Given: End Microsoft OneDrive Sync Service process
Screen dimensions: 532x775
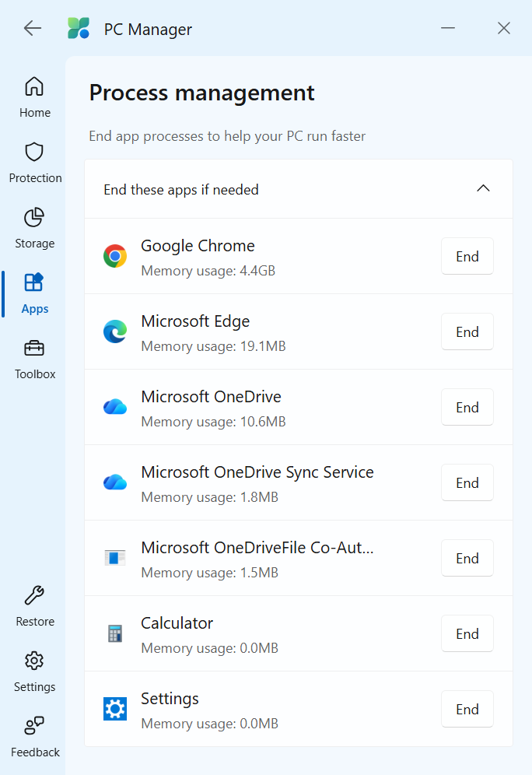Looking at the screenshot, I should (x=467, y=483).
